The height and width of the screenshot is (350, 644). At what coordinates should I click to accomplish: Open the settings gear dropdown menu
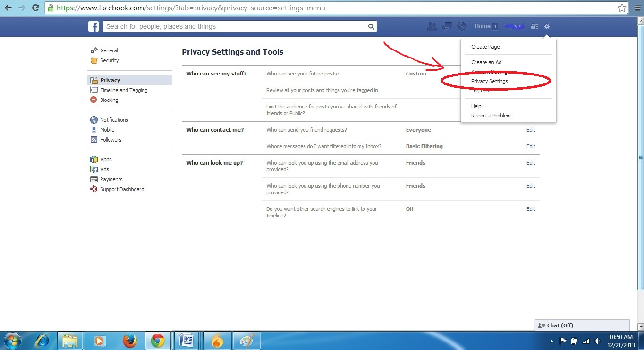[x=546, y=26]
